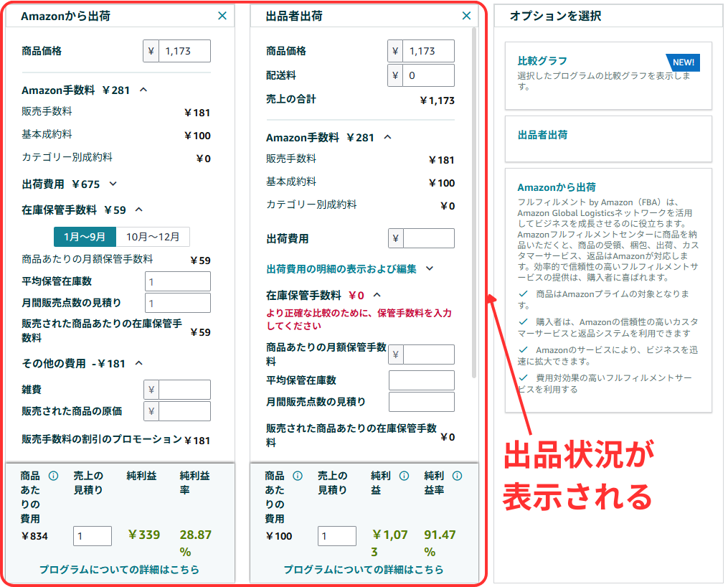Image resolution: width=728 pixels, height=587 pixels.
Task: Collapse その他の費用 -¥181 section
Action: [139, 362]
